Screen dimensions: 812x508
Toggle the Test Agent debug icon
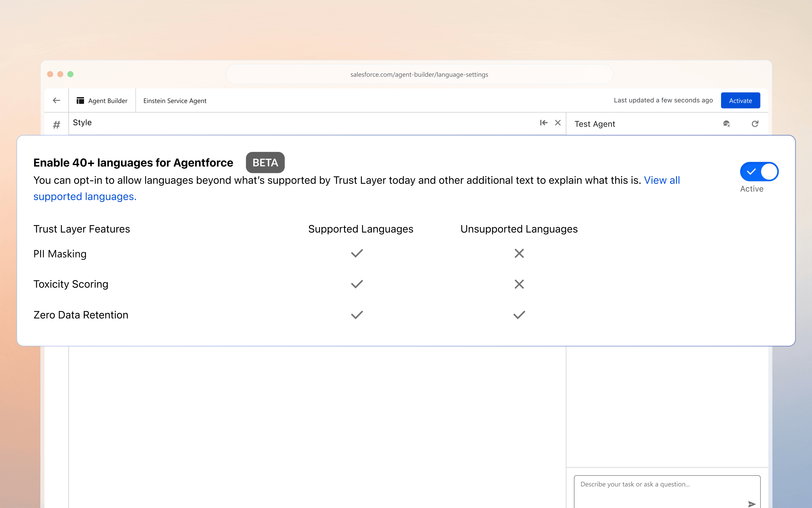tap(726, 124)
